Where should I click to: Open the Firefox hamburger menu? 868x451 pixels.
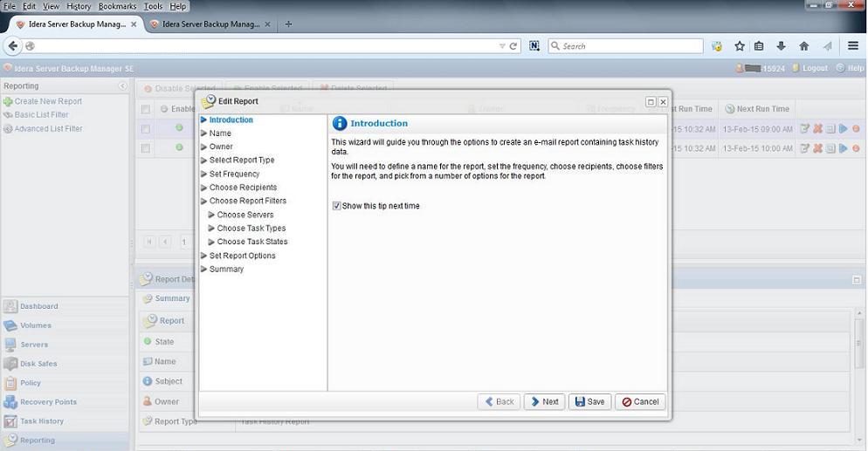[853, 46]
